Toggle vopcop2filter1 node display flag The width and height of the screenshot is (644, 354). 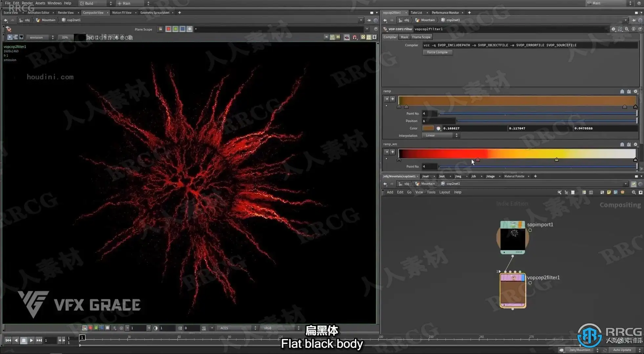pyautogui.click(x=523, y=278)
